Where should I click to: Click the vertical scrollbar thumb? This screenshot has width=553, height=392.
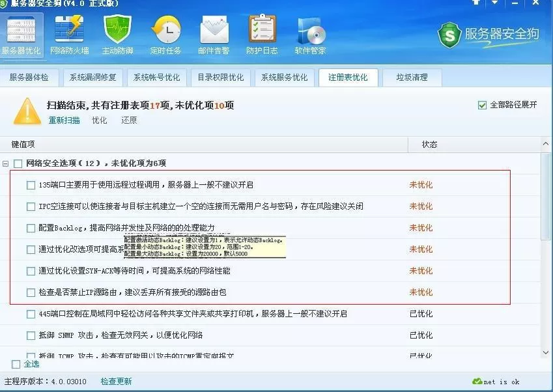[546, 196]
